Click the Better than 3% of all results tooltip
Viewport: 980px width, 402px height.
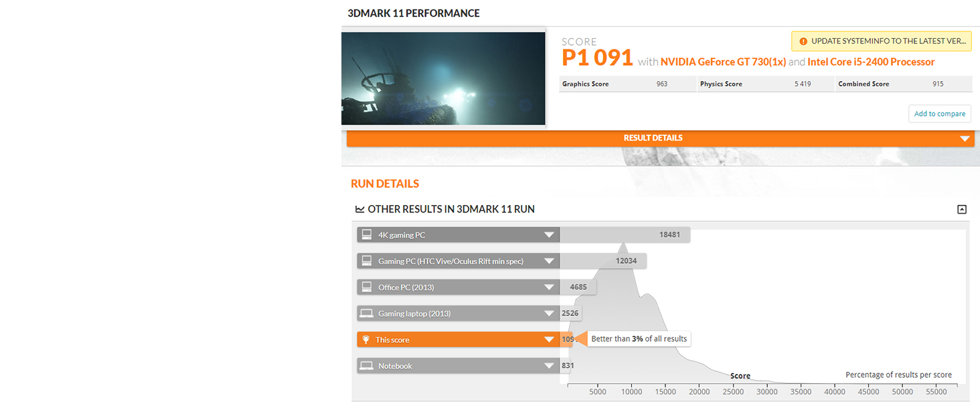pyautogui.click(x=639, y=339)
